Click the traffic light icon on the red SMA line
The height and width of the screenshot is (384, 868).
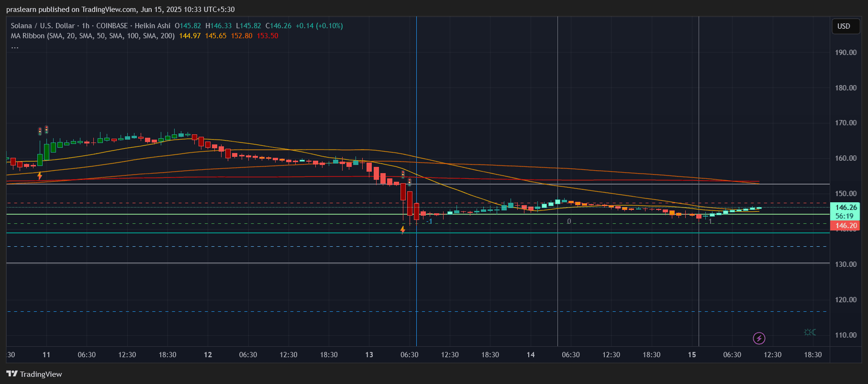pos(403,175)
